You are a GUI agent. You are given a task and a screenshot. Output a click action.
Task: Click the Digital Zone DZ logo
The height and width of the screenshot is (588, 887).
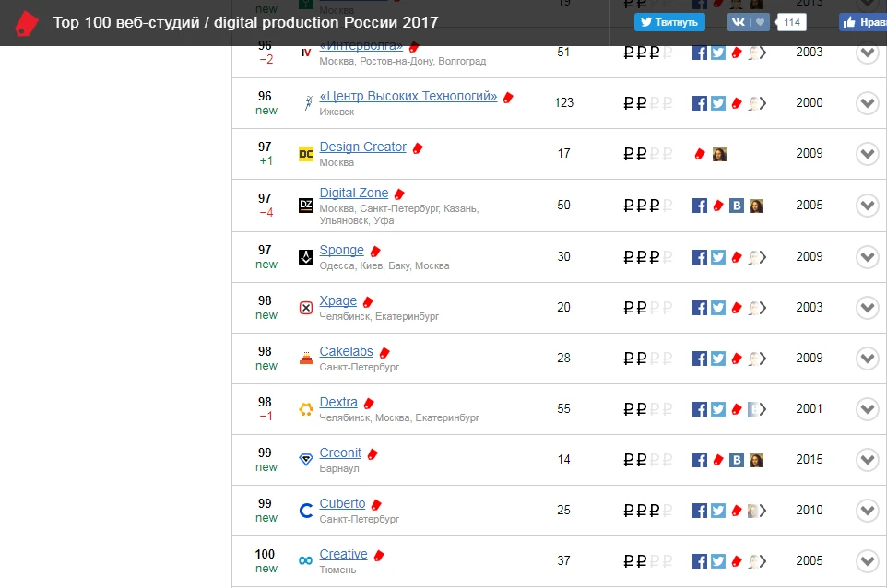pyautogui.click(x=306, y=206)
